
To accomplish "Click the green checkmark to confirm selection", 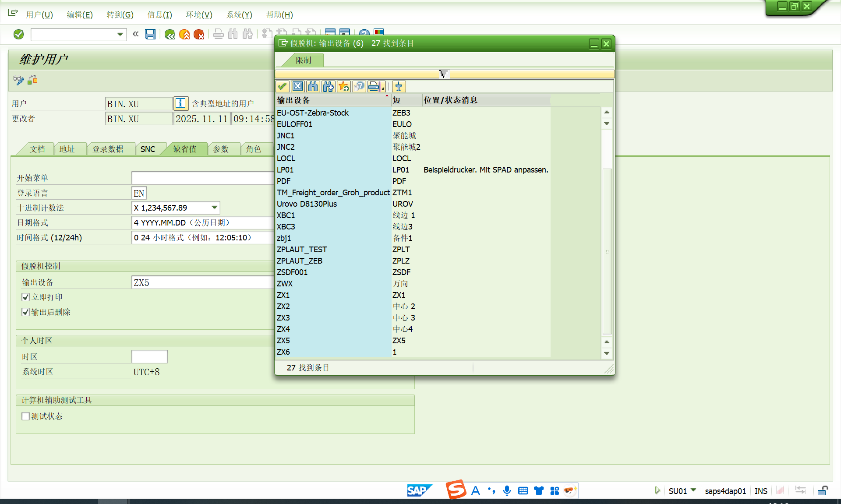I will tap(283, 86).
